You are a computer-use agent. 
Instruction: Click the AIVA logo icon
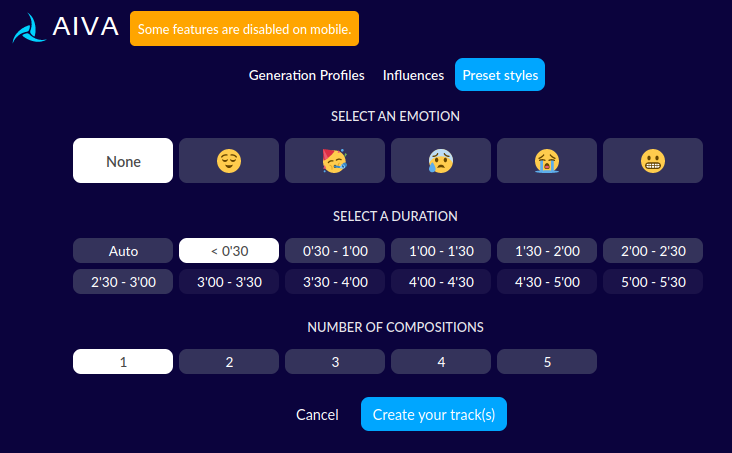(29, 28)
